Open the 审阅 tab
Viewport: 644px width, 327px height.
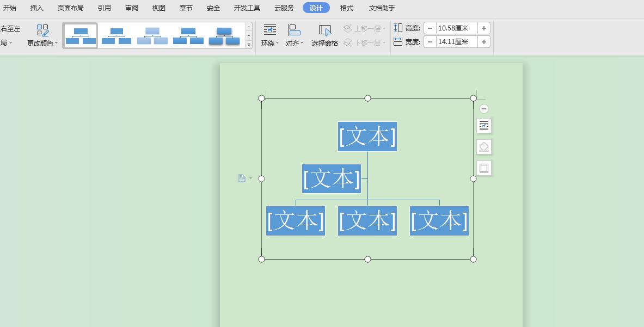click(x=132, y=8)
